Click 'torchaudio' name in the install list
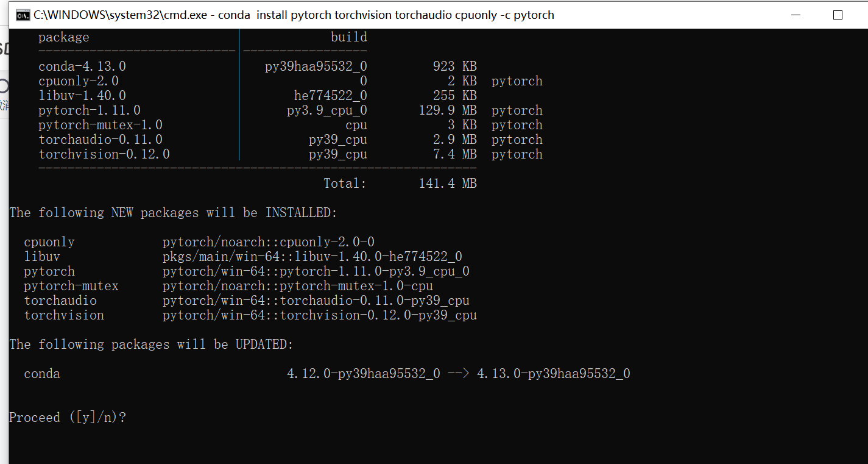This screenshot has height=464, width=868. click(x=60, y=301)
